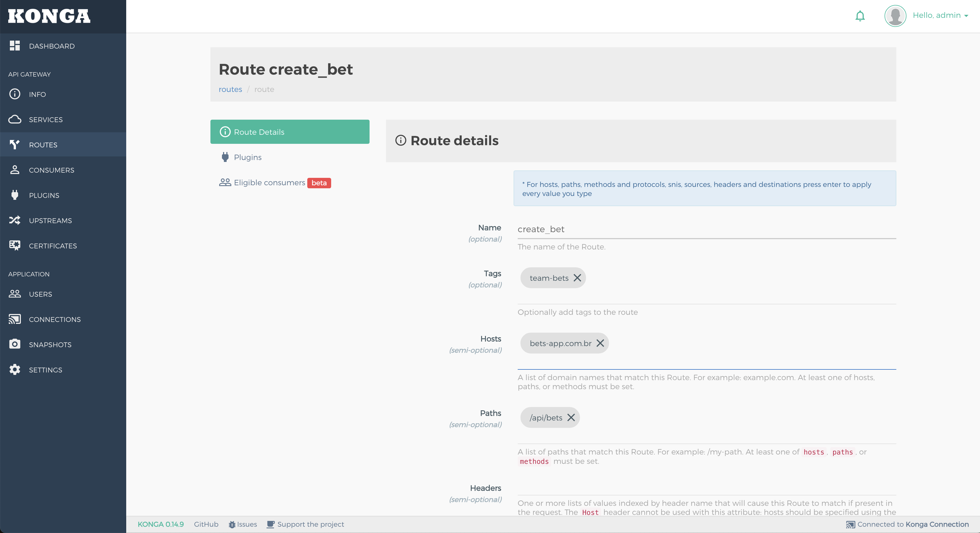
Task: Open Services via the cloud icon
Action: tap(15, 119)
